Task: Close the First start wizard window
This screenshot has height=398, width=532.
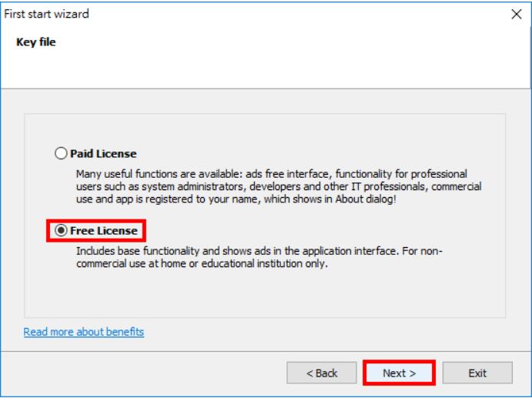Action: [517, 14]
